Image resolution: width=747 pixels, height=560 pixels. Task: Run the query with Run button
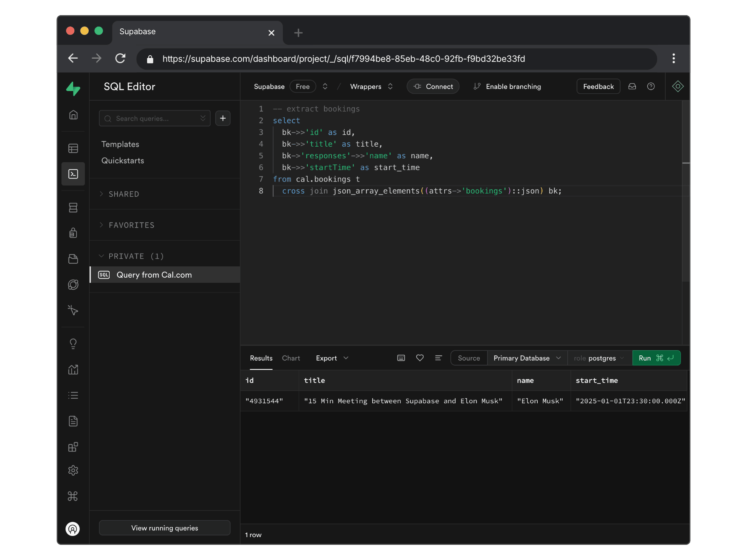656,358
